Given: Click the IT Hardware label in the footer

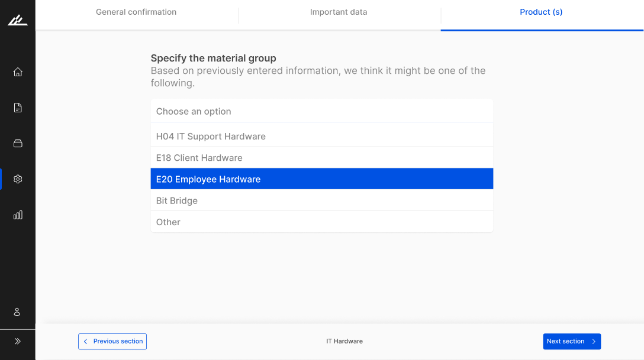Looking at the screenshot, I should (344, 341).
